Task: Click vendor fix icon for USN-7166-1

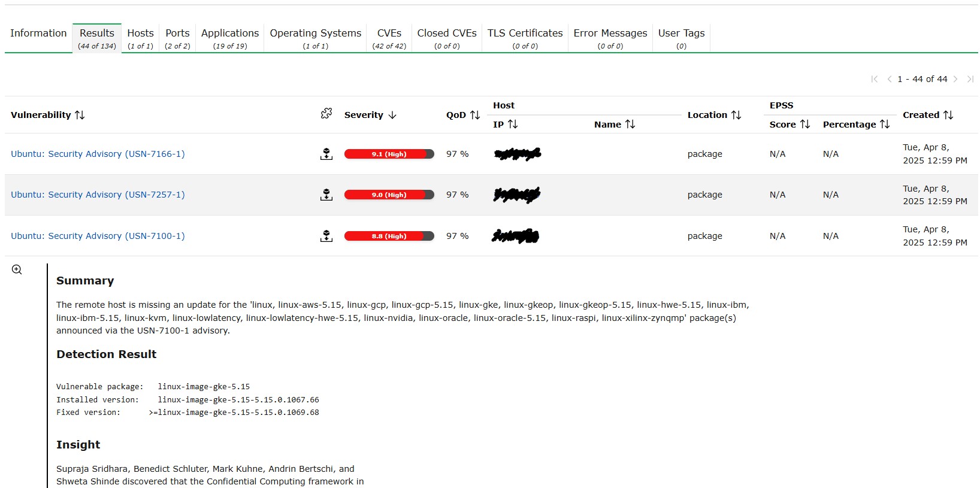Action: tap(326, 154)
